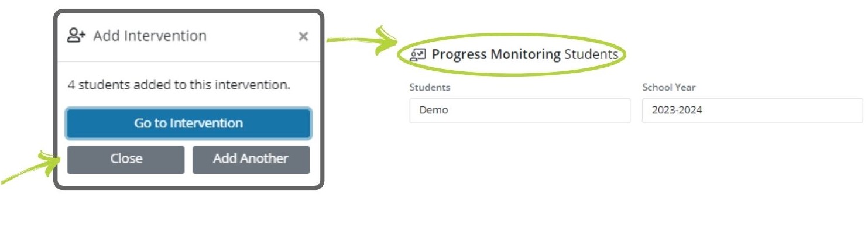Click the Add Intervention dialog title
868x238 pixels.
(x=150, y=36)
